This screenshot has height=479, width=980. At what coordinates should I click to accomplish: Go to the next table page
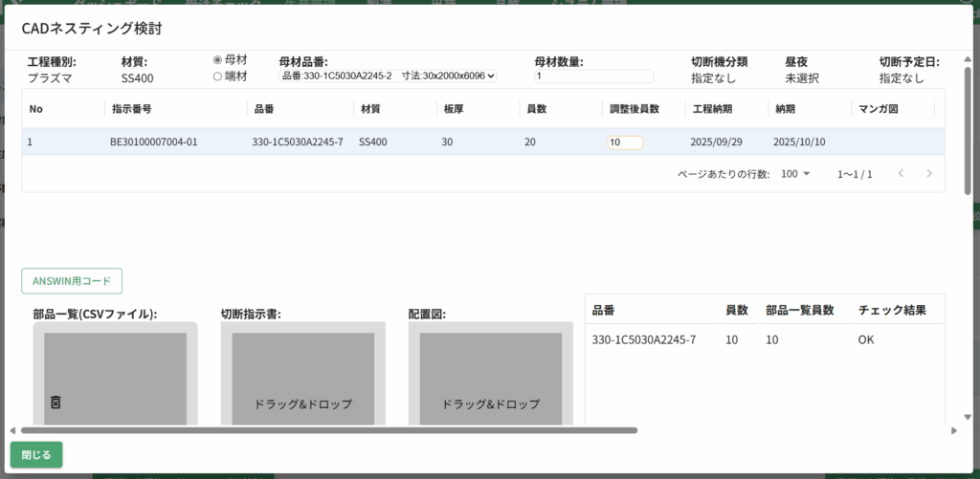[x=928, y=174]
